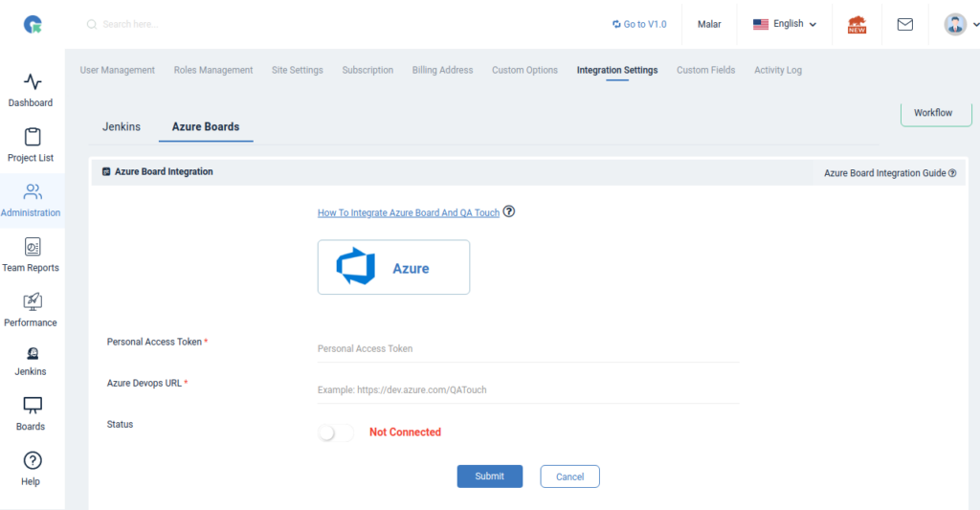
Task: Open the mail envelope icon
Action: click(x=904, y=25)
